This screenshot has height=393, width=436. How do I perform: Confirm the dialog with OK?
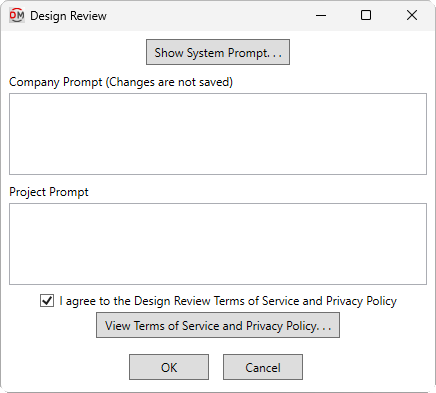169,367
